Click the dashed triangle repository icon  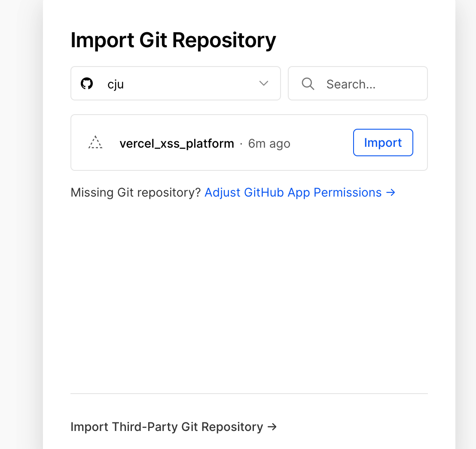95,142
